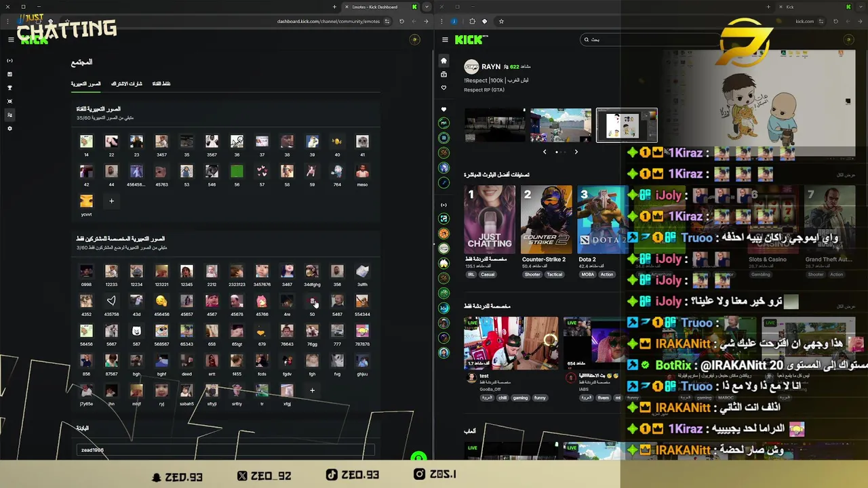Go to the Kick homepage via its logo

click(471, 39)
